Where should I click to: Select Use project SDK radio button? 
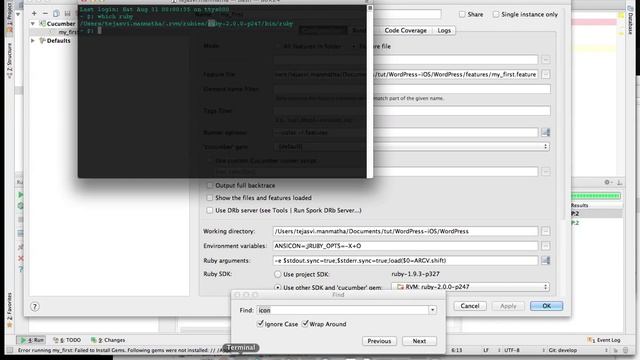(x=278, y=274)
